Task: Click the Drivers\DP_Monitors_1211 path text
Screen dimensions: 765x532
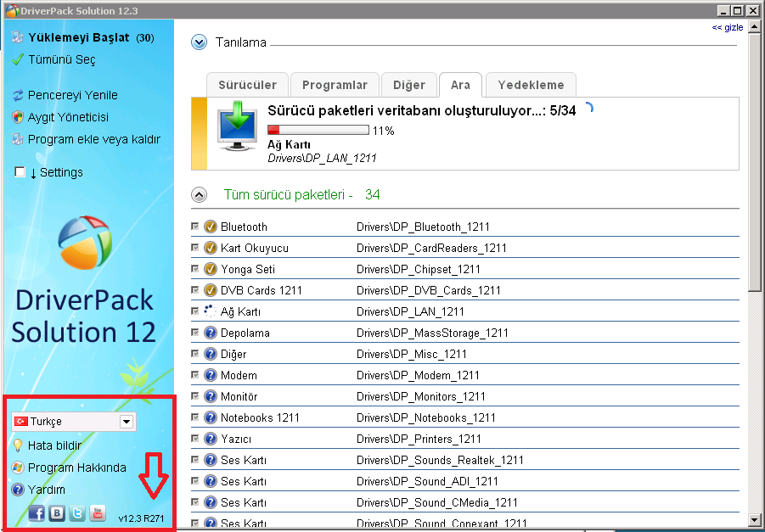Action: click(421, 396)
